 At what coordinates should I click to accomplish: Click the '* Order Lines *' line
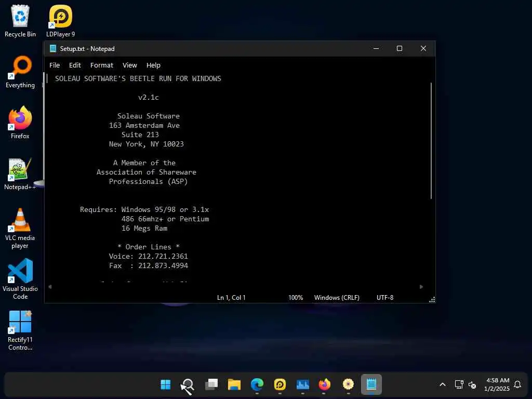click(x=148, y=247)
